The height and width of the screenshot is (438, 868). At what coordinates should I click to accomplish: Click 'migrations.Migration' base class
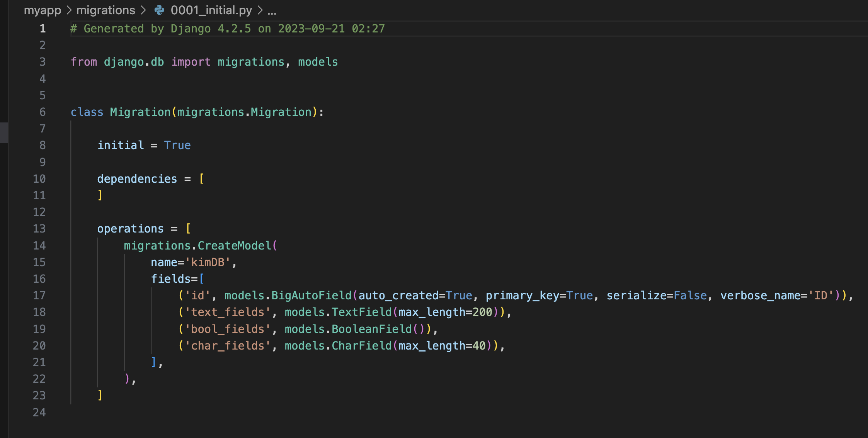pyautogui.click(x=244, y=112)
